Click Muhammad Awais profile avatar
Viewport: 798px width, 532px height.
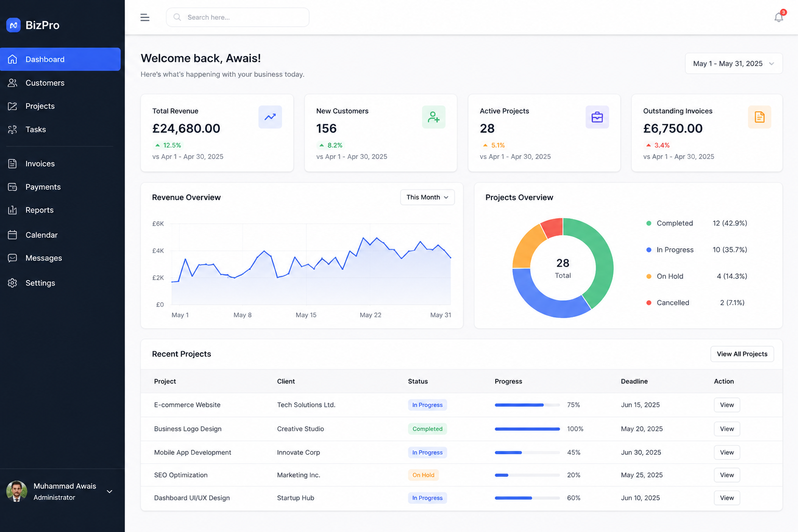(x=17, y=491)
